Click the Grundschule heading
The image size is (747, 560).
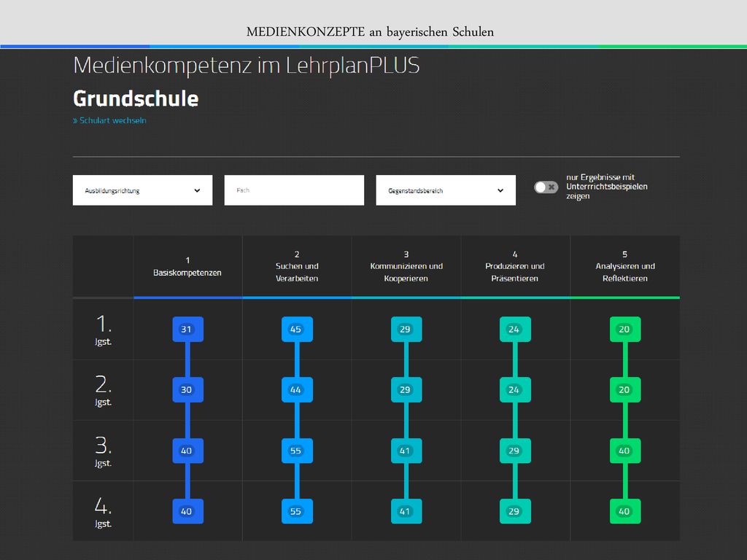point(136,98)
